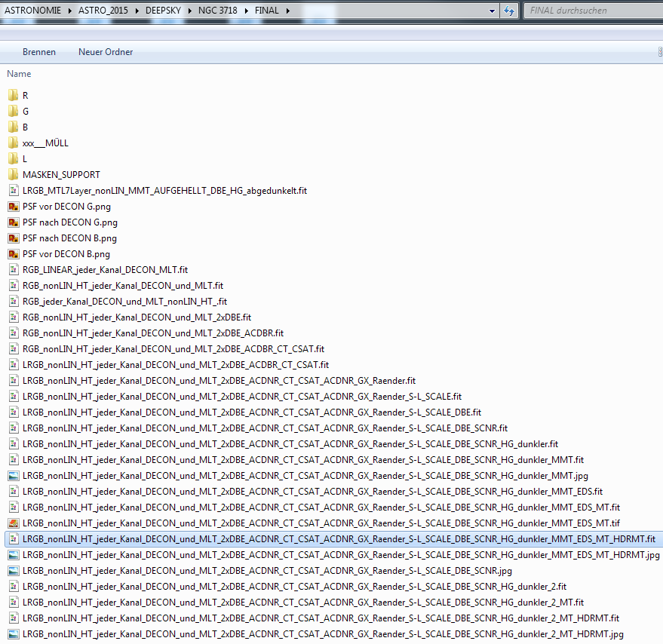Click the xxx__MÜLL folder icon
This screenshot has height=644, width=663.
click(13, 143)
